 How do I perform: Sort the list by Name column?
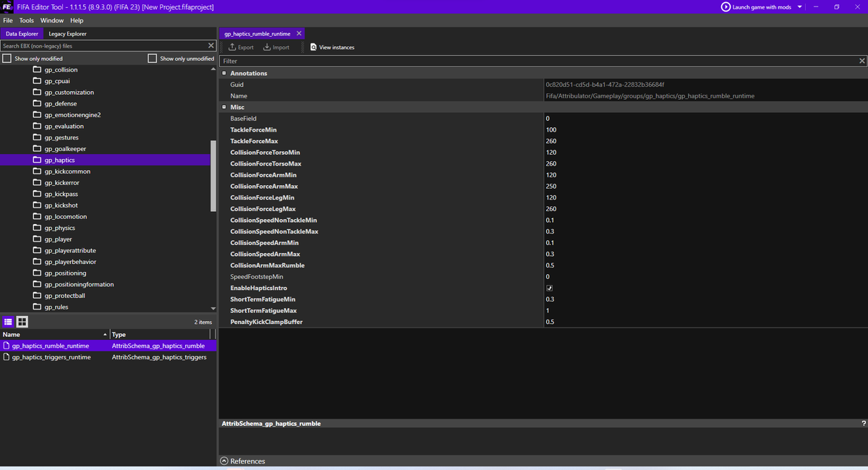(54, 334)
